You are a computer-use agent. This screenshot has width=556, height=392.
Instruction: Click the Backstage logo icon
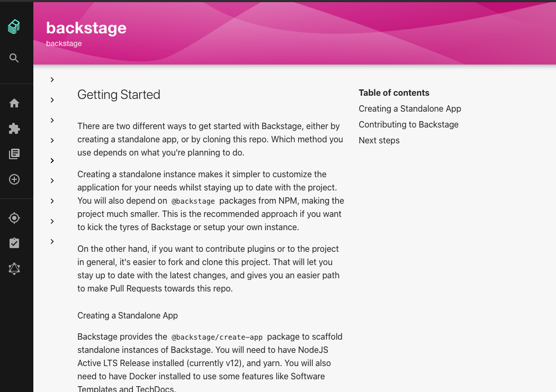click(x=14, y=26)
